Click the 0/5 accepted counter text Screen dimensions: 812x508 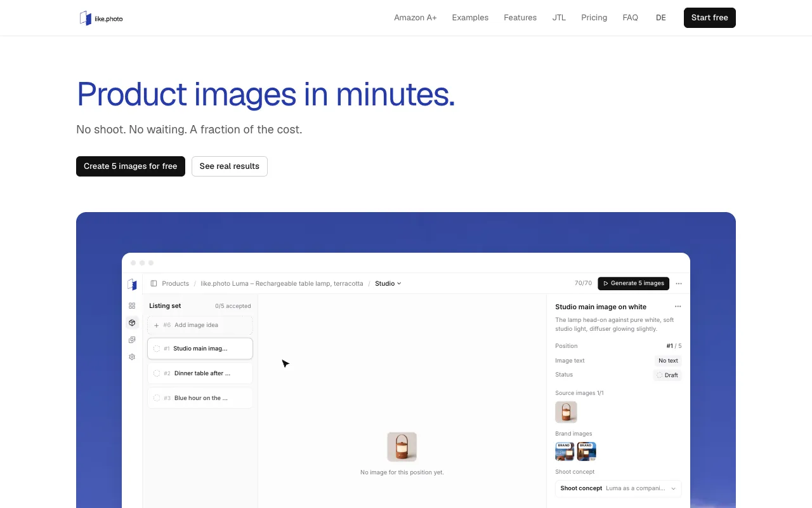point(233,306)
